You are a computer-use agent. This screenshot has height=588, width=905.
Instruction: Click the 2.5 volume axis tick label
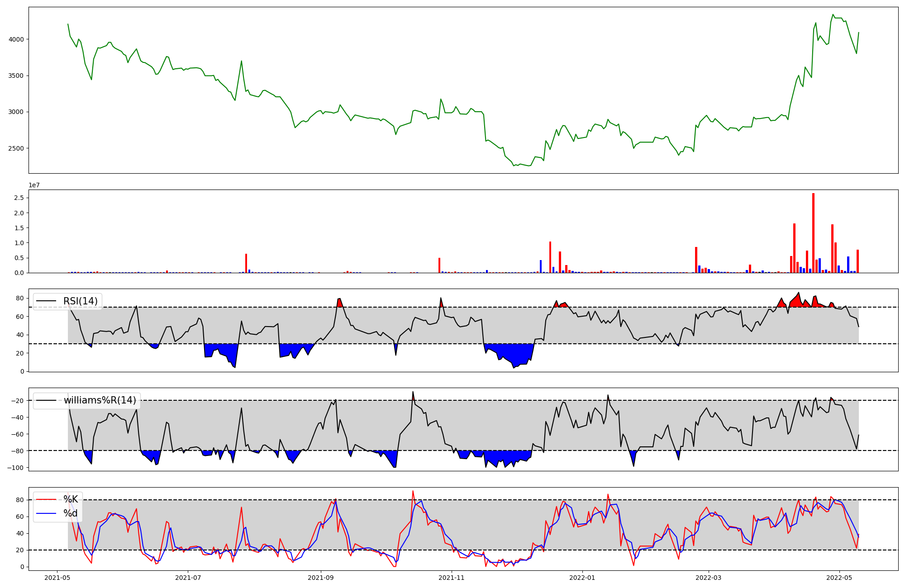(x=19, y=198)
